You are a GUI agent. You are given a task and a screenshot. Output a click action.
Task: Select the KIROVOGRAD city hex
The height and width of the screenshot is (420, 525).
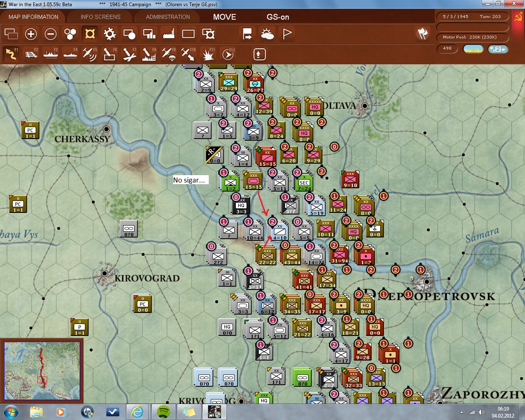[105, 273]
